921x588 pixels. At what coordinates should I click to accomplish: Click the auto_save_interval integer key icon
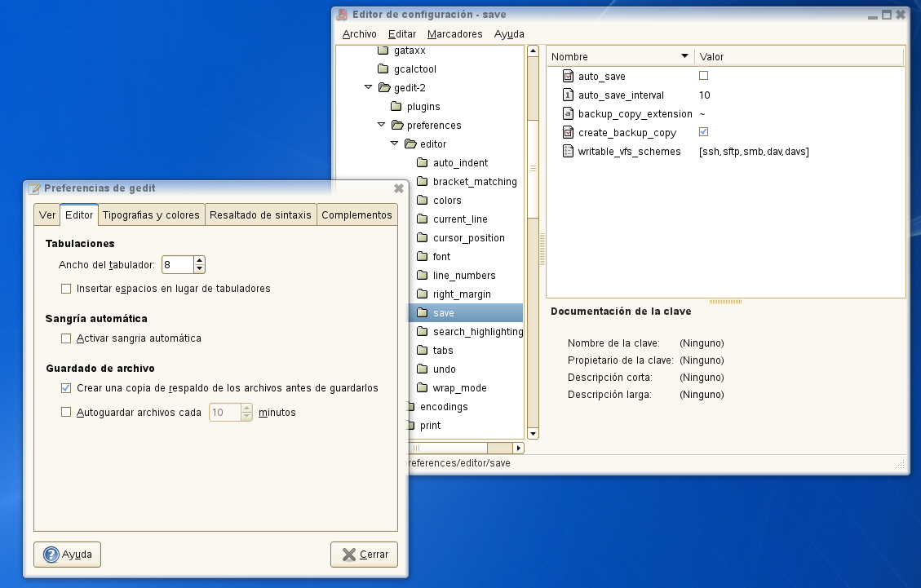point(569,95)
